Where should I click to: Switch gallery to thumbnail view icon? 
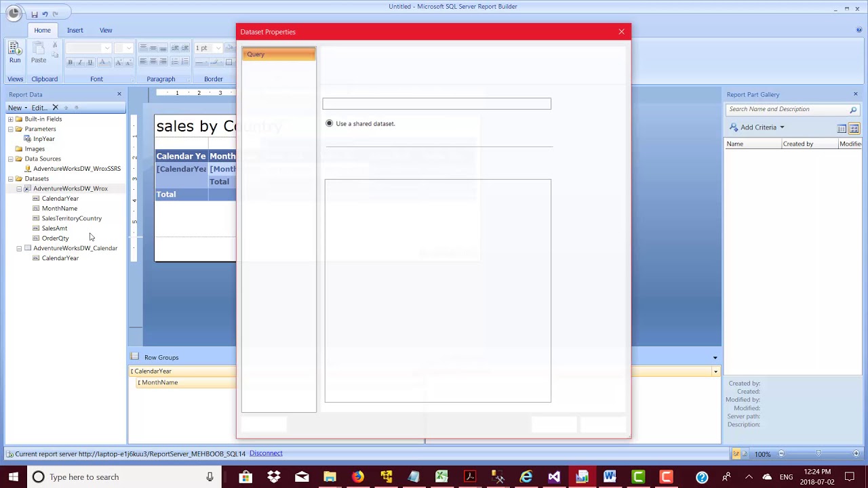click(x=854, y=129)
